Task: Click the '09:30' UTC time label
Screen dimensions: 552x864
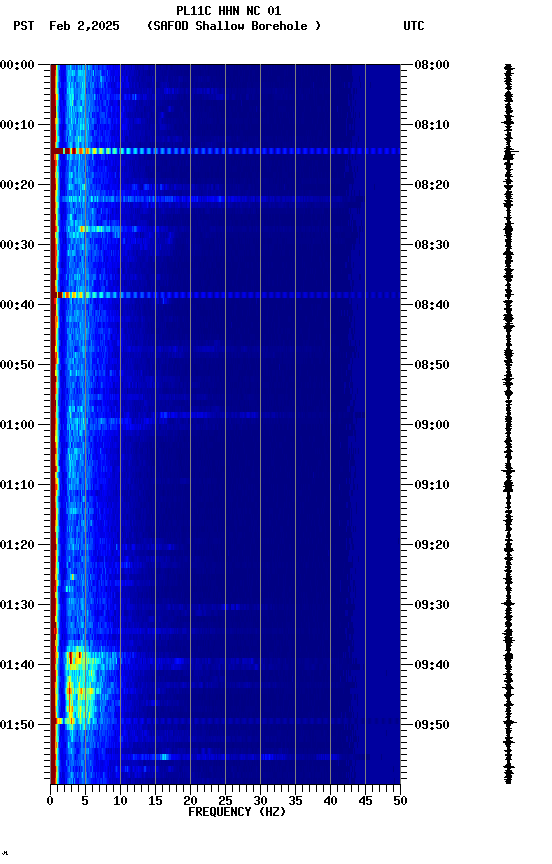Action: click(x=432, y=606)
